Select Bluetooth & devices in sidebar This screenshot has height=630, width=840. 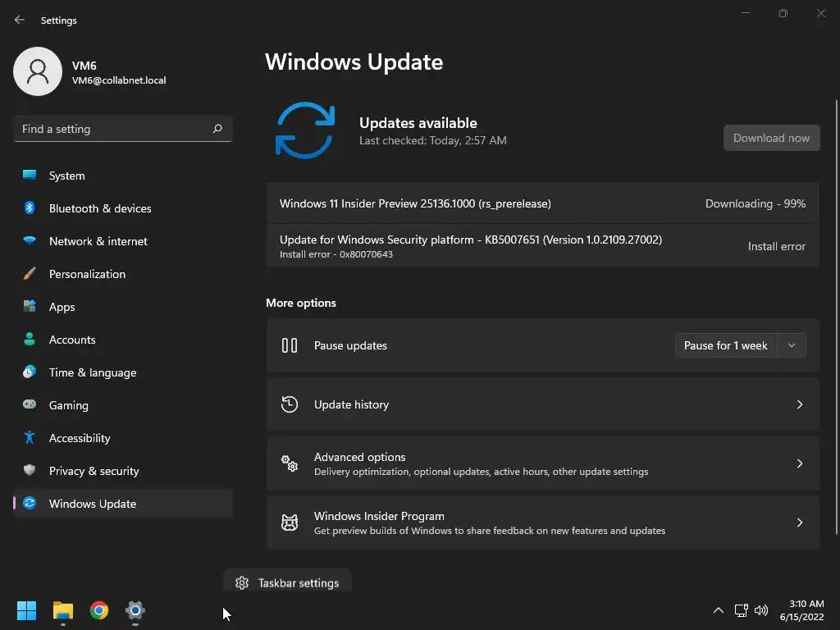point(123,208)
